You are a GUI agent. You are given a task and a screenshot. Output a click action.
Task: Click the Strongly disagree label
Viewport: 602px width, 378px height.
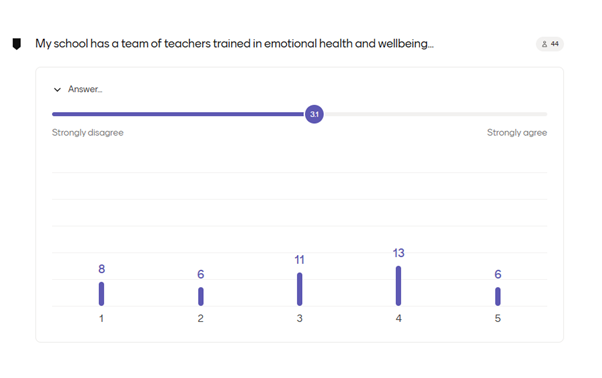pos(88,132)
